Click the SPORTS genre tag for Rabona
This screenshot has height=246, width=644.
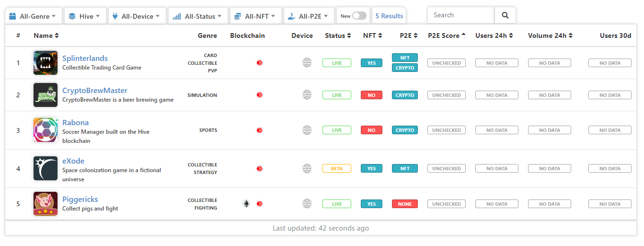pos(208,130)
